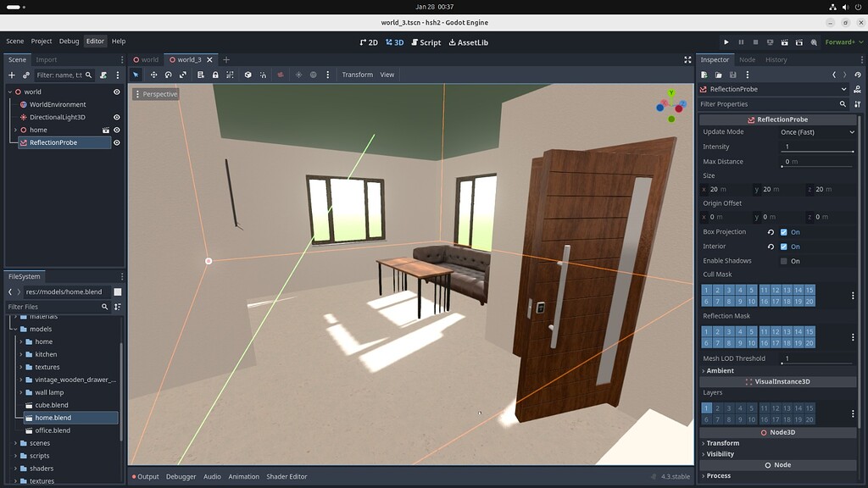868x488 pixels.
Task: Open the Project menu
Action: 41,41
